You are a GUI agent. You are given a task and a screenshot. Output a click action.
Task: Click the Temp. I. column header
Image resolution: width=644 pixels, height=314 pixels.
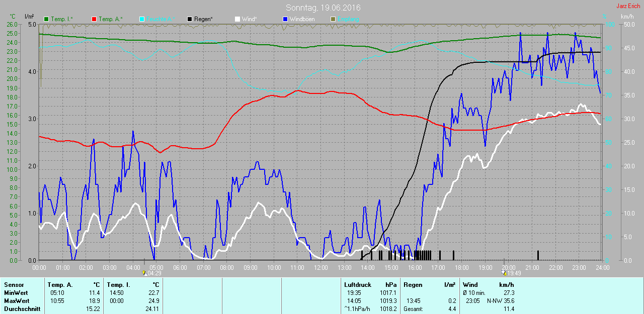click(119, 285)
